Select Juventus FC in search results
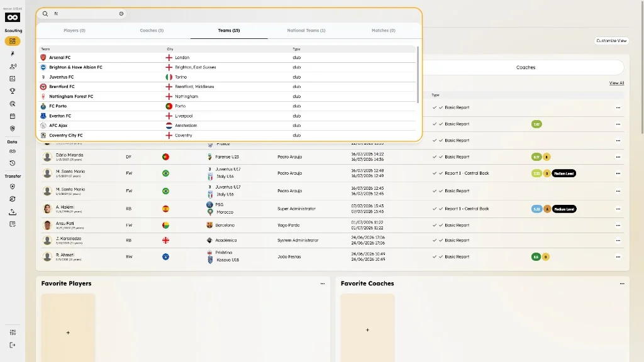The width and height of the screenshot is (644, 362). [228, 77]
